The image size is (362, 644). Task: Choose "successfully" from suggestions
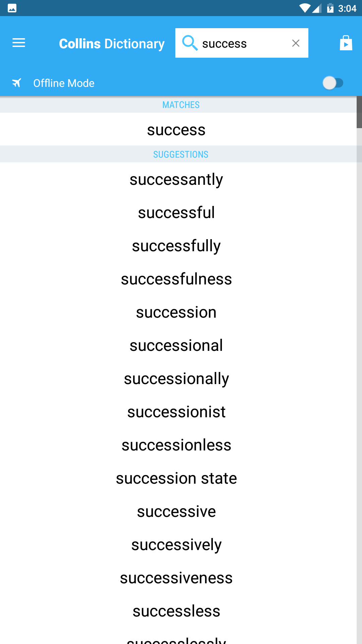(x=176, y=246)
